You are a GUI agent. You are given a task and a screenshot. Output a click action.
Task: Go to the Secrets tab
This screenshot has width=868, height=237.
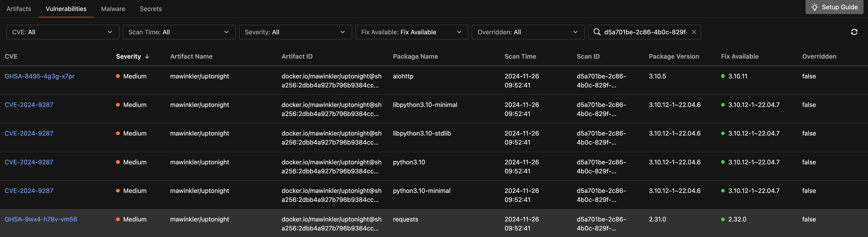(151, 9)
